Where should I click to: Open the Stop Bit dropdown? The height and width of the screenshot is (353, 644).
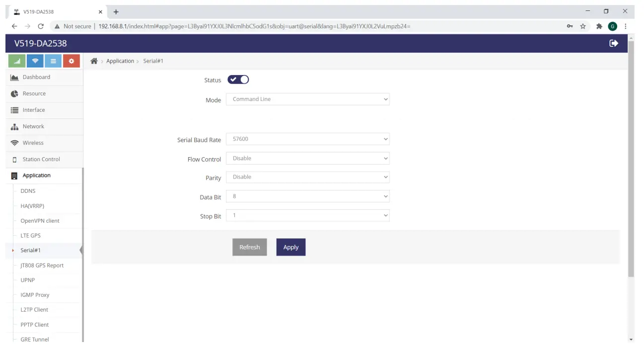coord(308,216)
